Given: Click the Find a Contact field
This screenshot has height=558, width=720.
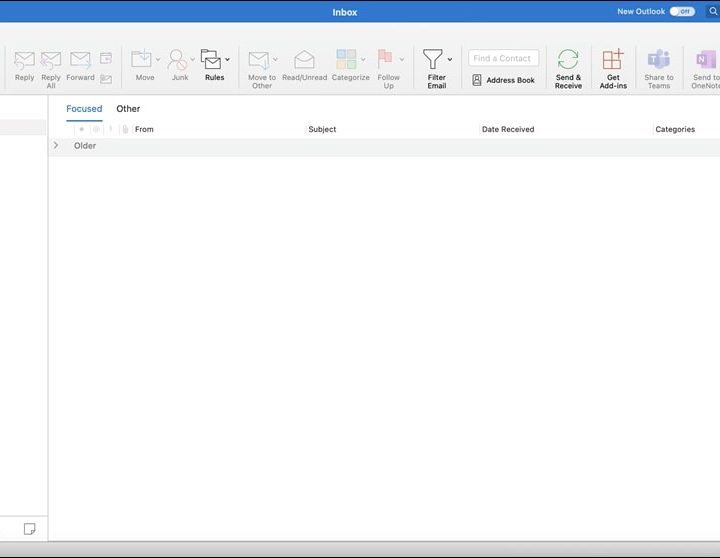Looking at the screenshot, I should pyautogui.click(x=503, y=58).
